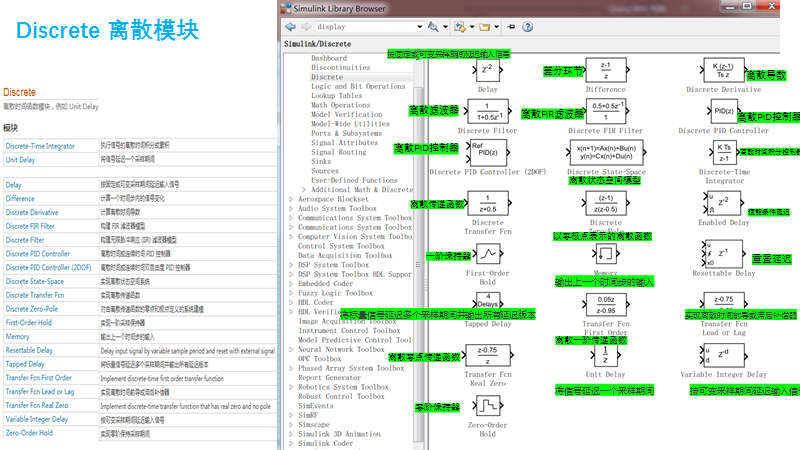Click the block search binoculars icon

point(433,27)
